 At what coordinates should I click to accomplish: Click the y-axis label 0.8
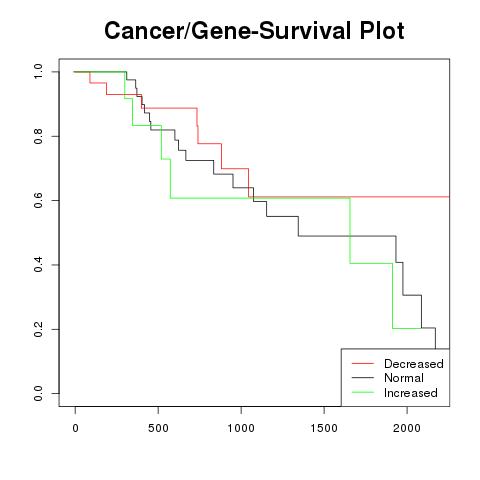[38, 136]
